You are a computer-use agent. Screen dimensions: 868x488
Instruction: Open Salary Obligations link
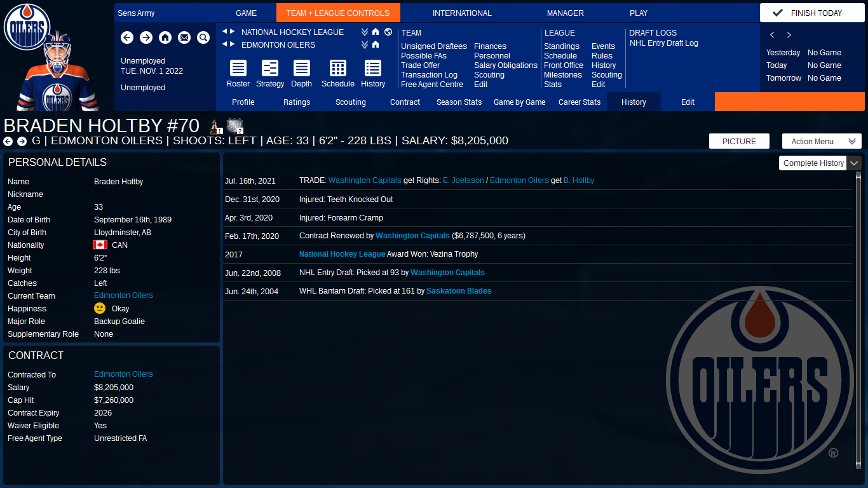pyautogui.click(x=506, y=65)
